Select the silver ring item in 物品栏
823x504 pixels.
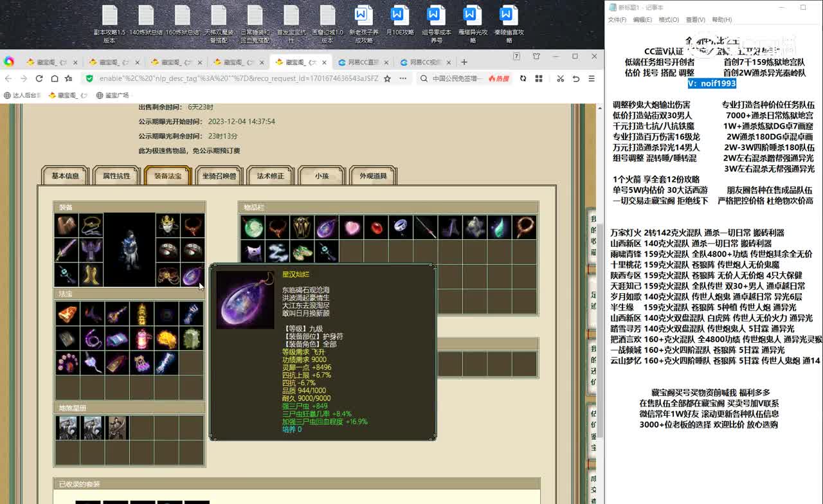401,227
